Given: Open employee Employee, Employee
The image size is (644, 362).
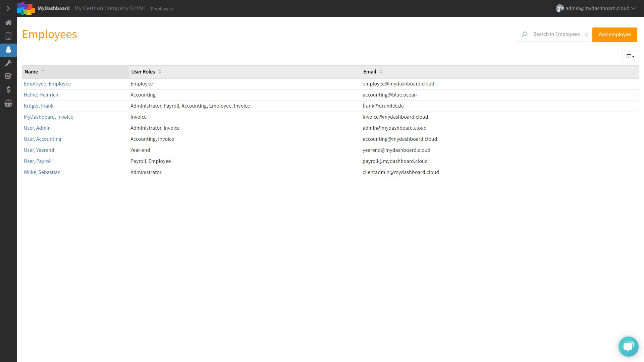Looking at the screenshot, I should pyautogui.click(x=47, y=84).
